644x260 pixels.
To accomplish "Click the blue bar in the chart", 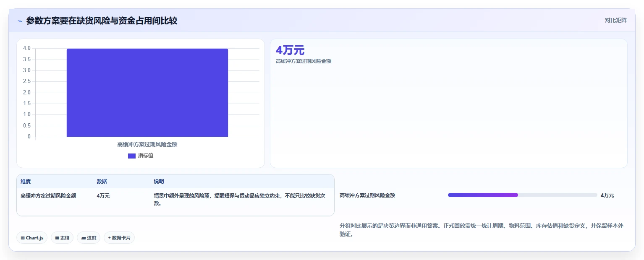I will pos(147,93).
